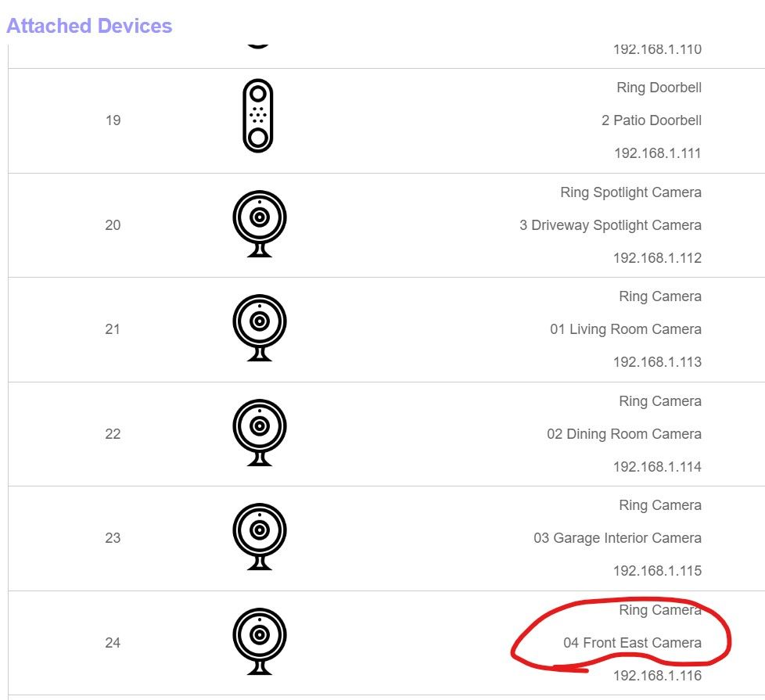The width and height of the screenshot is (765, 700).
Task: Click the Ring Spotlight Camera model text
Action: coord(630,192)
